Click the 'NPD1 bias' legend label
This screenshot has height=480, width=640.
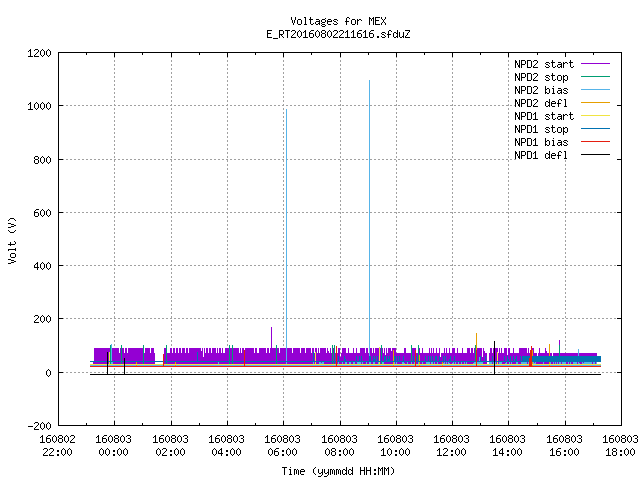(x=541, y=142)
